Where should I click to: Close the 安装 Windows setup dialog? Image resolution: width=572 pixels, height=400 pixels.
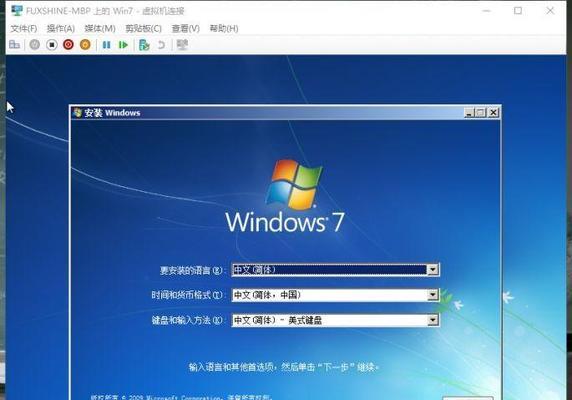(x=493, y=113)
